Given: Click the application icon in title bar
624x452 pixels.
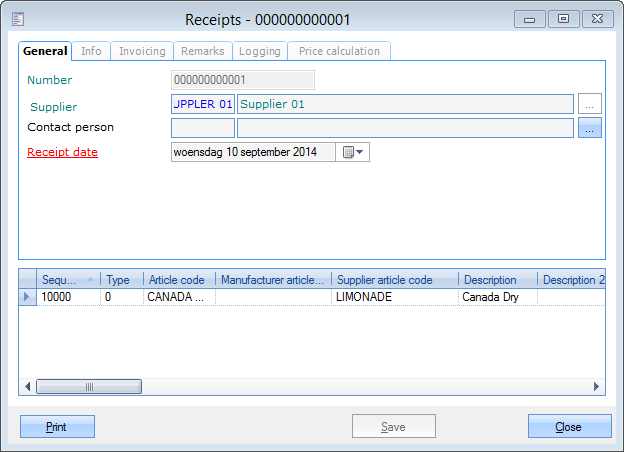Looking at the screenshot, I should (18, 19).
